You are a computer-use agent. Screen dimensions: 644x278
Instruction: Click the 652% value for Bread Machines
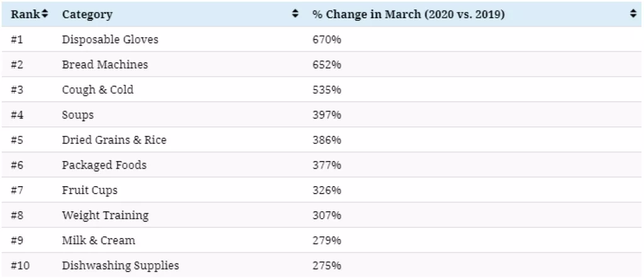tap(326, 65)
